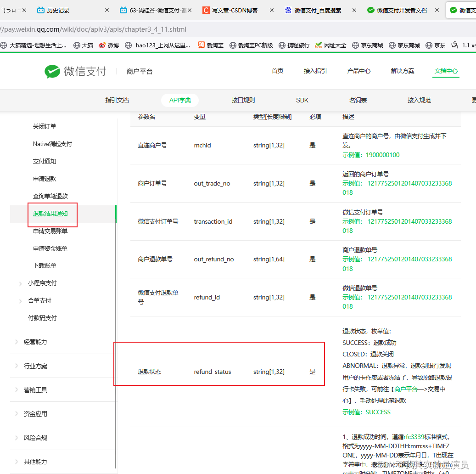476x474 pixels.
Task: Open 文档中心 in top navigation
Action: coord(446,71)
